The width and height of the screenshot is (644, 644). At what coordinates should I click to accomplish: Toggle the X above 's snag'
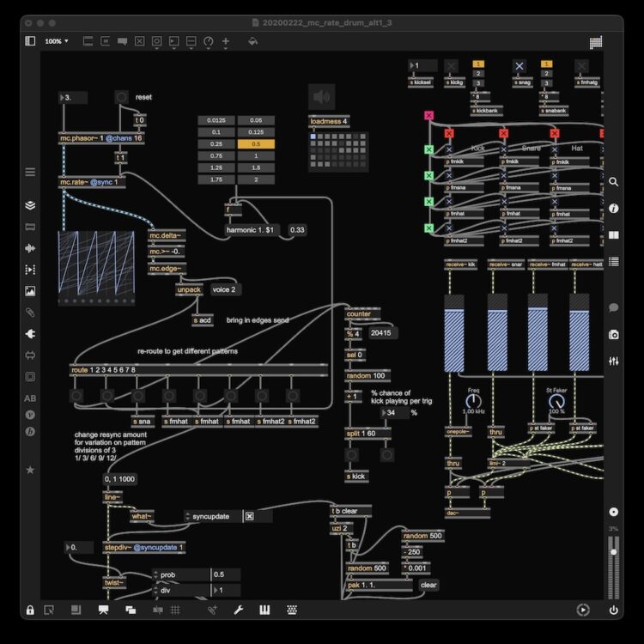[519, 65]
